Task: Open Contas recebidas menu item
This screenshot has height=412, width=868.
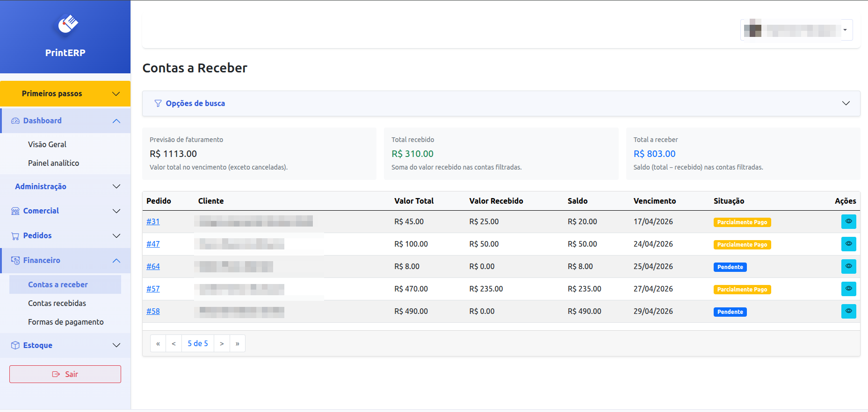Action: tap(57, 304)
